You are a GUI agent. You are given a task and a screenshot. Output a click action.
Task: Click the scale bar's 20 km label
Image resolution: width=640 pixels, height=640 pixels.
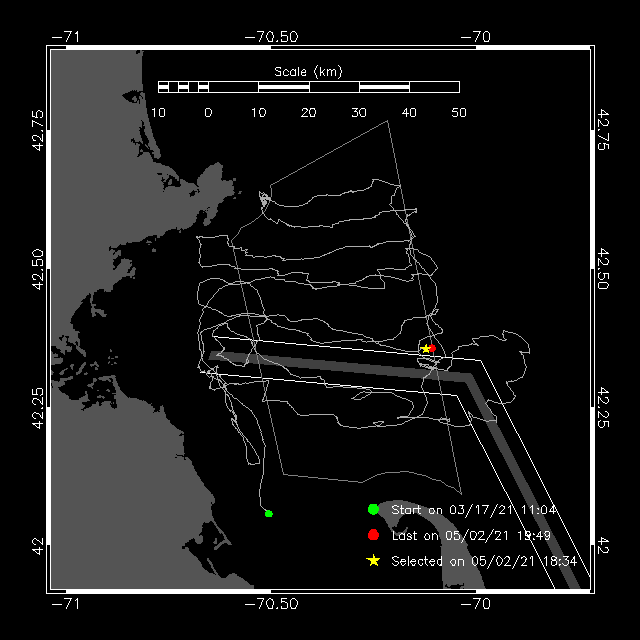click(309, 113)
